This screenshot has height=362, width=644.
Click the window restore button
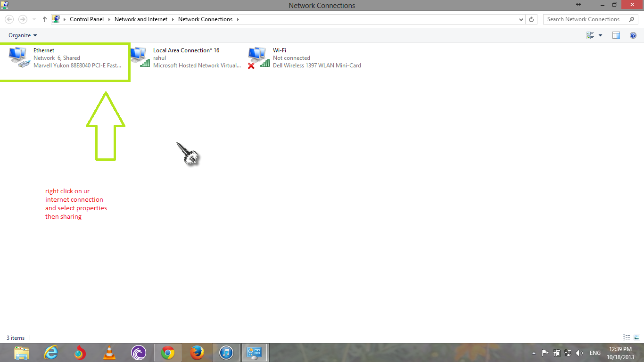click(614, 5)
